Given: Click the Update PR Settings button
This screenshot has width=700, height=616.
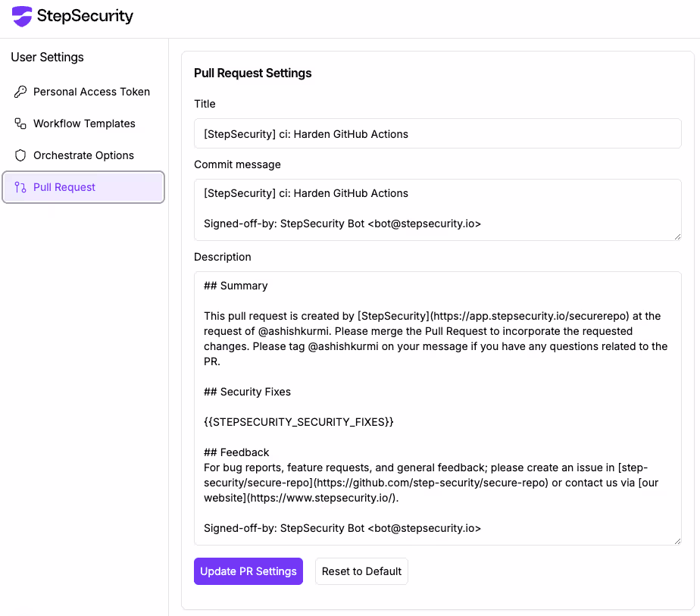Looking at the screenshot, I should [248, 571].
